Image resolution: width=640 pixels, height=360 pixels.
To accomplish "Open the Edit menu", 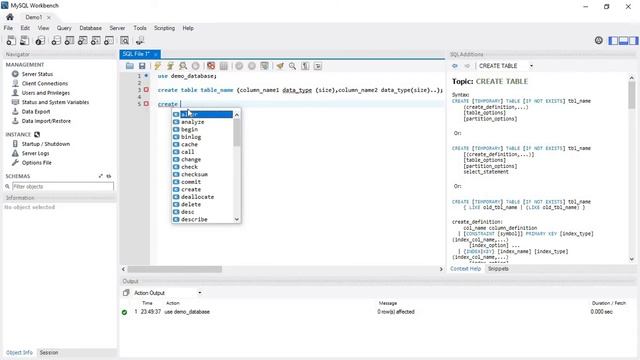I will tap(25, 28).
